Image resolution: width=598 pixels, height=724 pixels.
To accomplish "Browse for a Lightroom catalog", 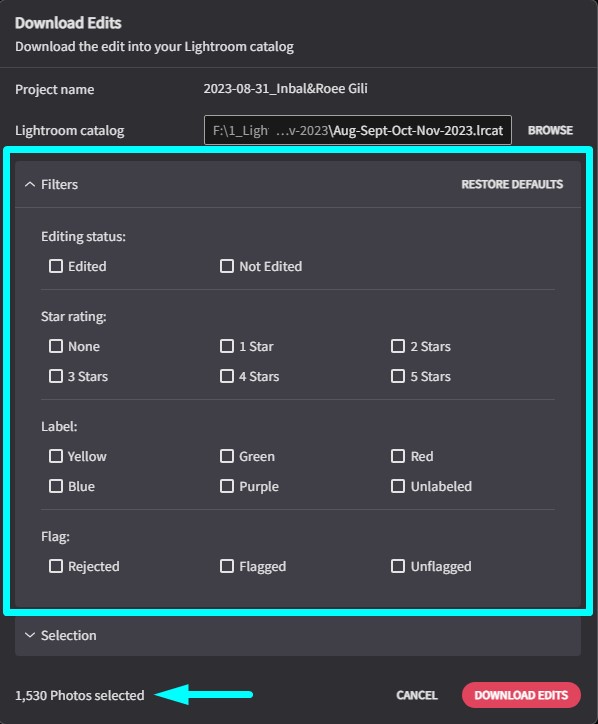I will tap(550, 131).
